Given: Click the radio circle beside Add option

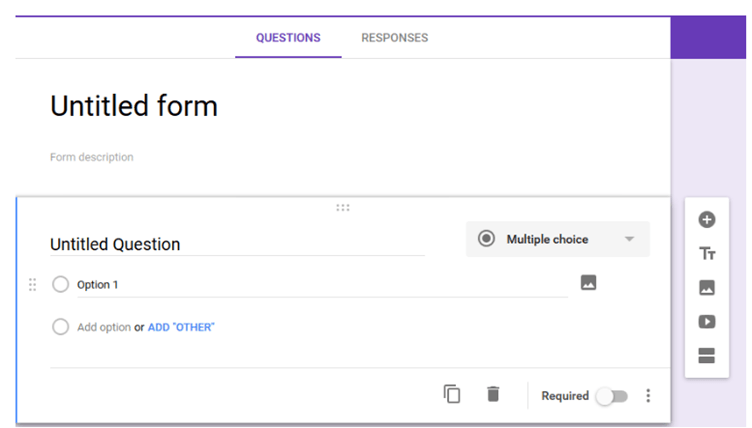Looking at the screenshot, I should tap(60, 327).
